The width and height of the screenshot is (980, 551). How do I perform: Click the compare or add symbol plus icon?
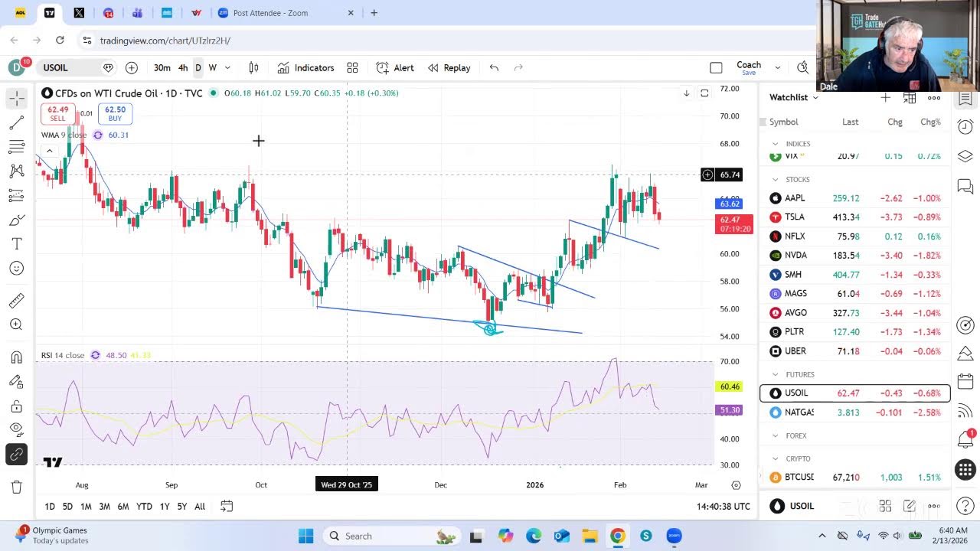pyautogui.click(x=132, y=67)
